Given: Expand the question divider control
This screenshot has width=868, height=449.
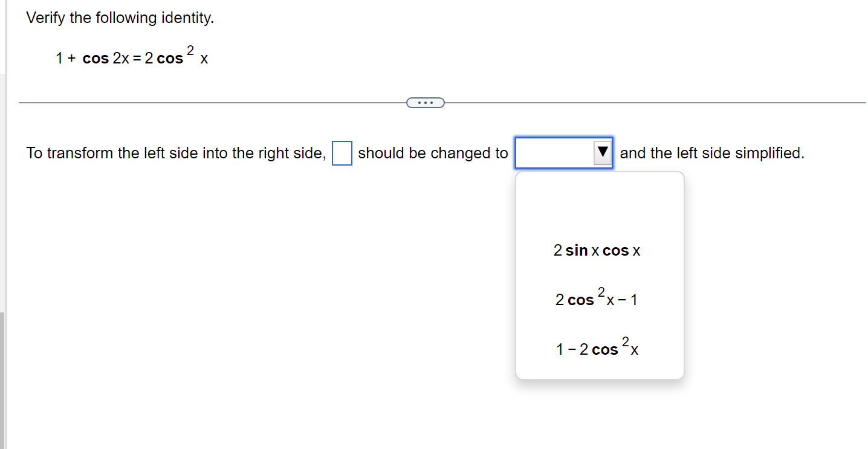Looking at the screenshot, I should (426, 102).
